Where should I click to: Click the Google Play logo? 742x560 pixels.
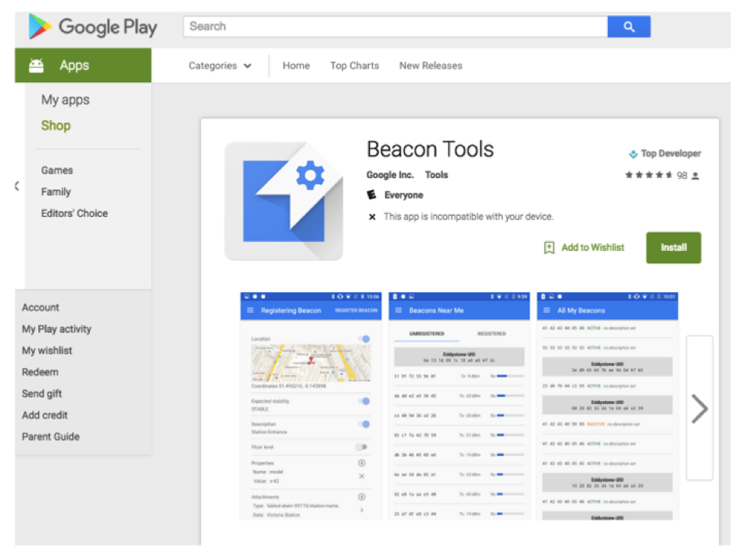point(93,27)
